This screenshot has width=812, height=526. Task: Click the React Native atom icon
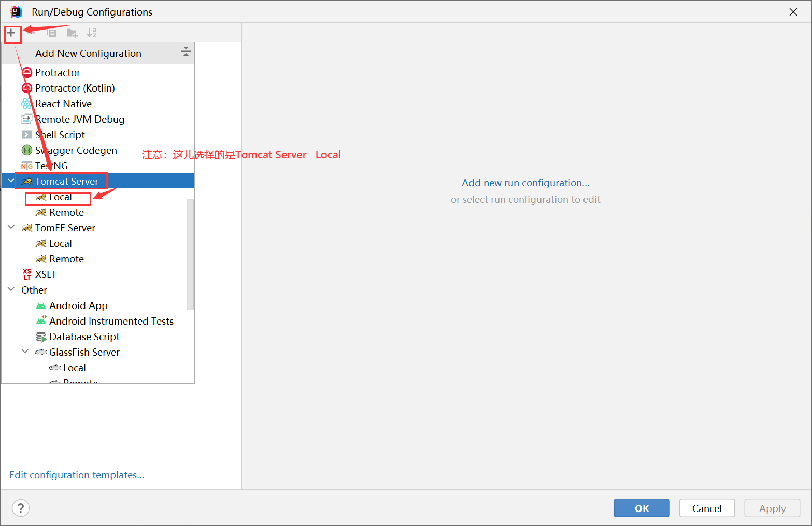point(26,104)
